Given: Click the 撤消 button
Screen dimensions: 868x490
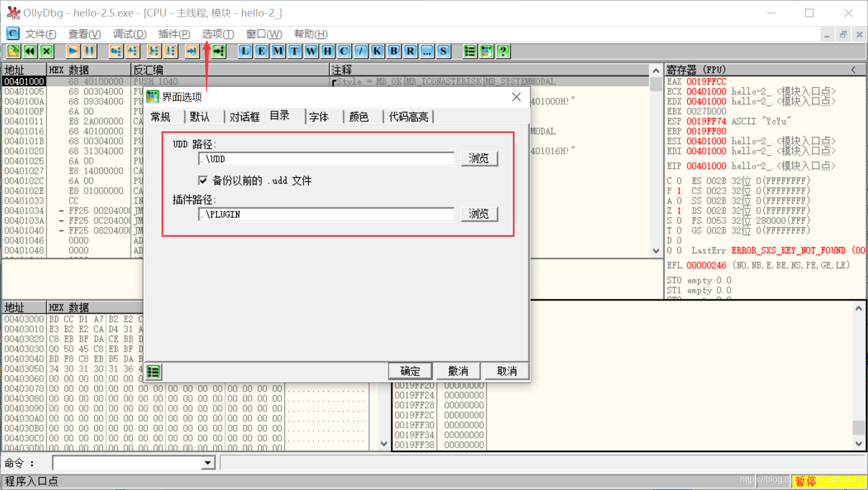Looking at the screenshot, I should click(458, 371).
